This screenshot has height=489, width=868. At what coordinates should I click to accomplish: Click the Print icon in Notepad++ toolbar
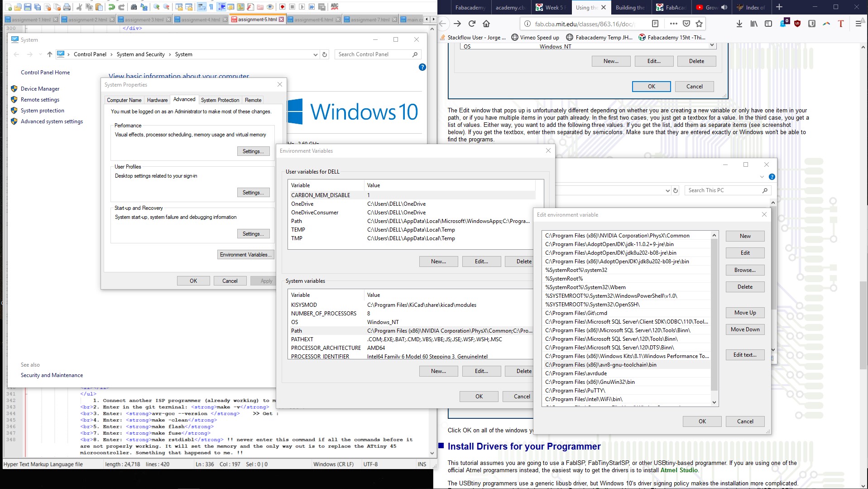[x=67, y=7]
